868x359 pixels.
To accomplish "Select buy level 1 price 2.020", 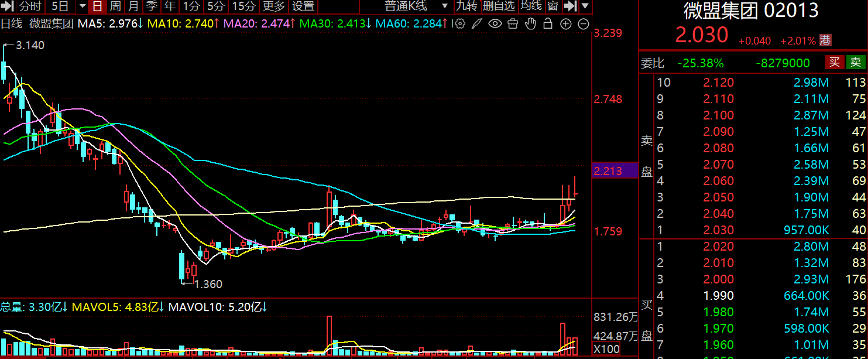I will [x=718, y=247].
